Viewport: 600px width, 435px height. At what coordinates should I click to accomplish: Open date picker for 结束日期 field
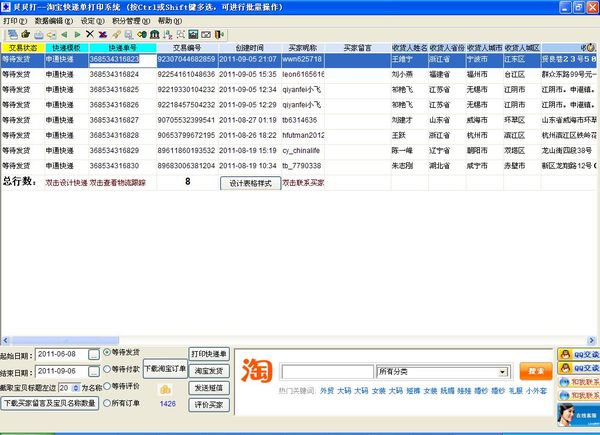coord(94,371)
